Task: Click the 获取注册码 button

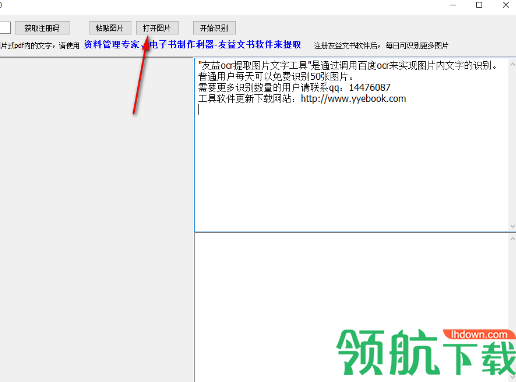Action: [42, 28]
